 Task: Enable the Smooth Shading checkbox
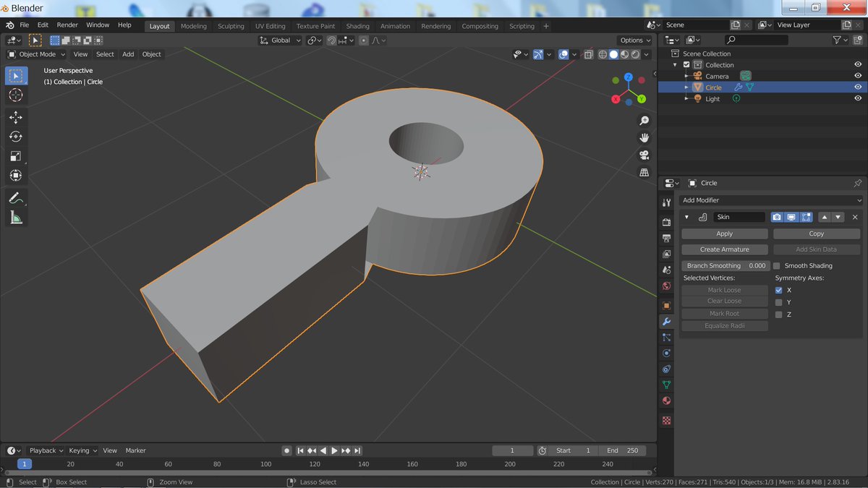[x=778, y=265]
